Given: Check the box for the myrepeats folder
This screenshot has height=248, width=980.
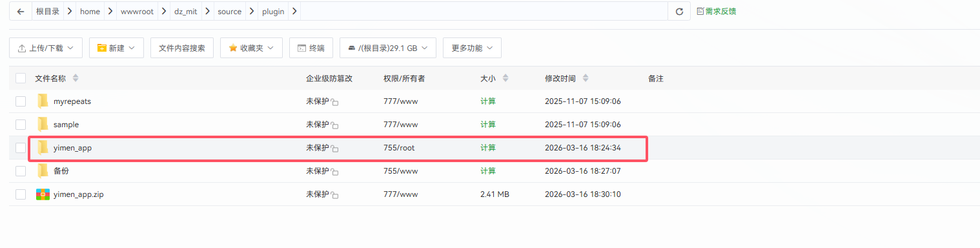Looking at the screenshot, I should click(21, 101).
